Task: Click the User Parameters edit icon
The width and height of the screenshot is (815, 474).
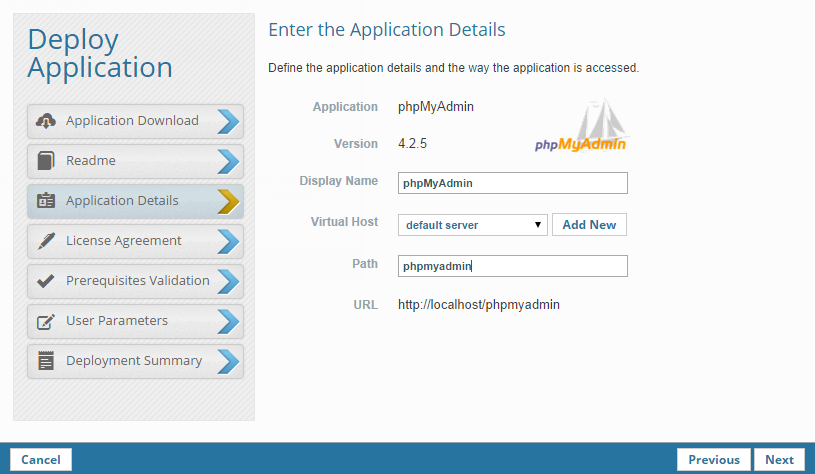Action: (x=45, y=321)
